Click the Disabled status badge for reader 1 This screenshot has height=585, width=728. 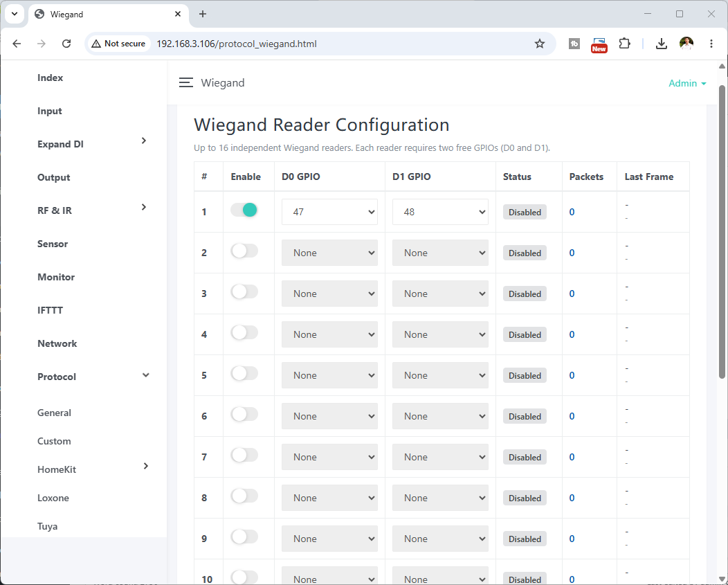coord(525,212)
